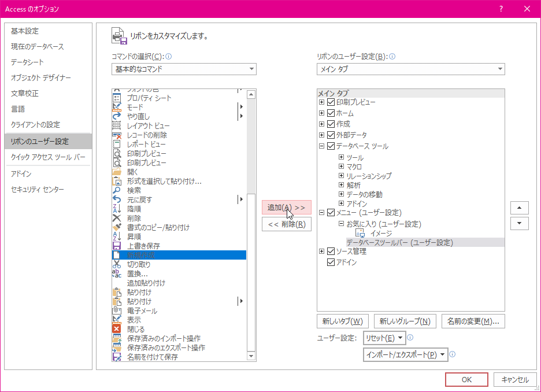This screenshot has height=392, width=541.
Task: Click the プロパティ シート command icon
Action: [x=117, y=98]
